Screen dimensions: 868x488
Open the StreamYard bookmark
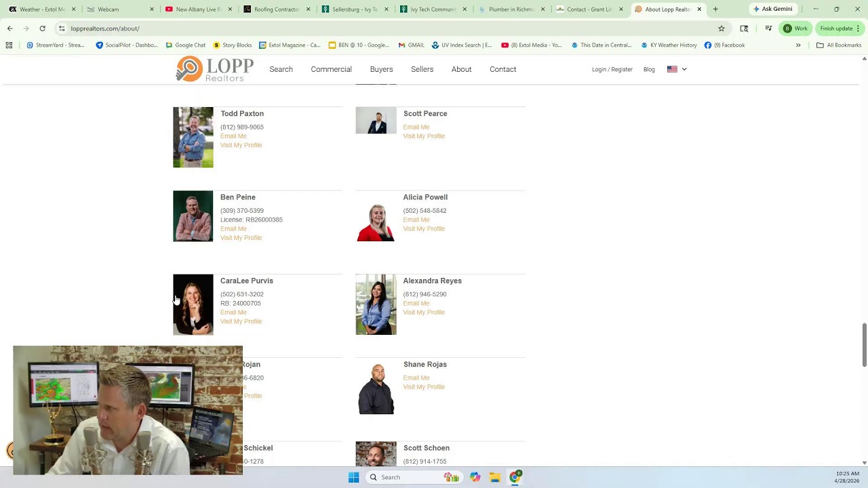pos(56,45)
